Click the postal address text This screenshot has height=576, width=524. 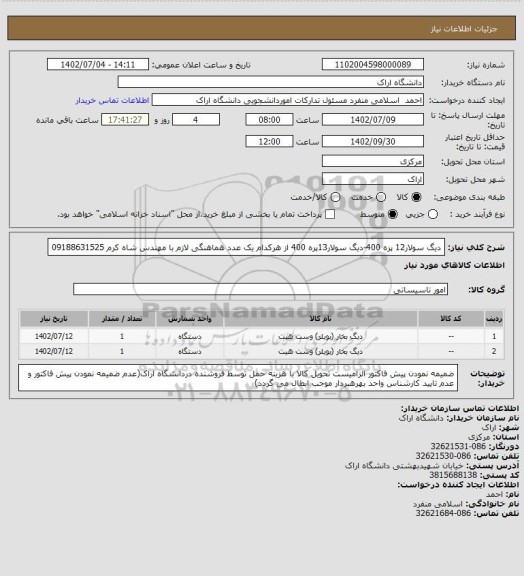click(x=404, y=465)
